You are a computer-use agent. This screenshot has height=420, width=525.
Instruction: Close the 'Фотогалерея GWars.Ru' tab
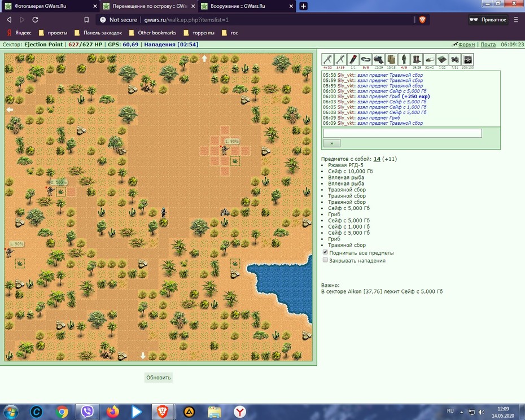[95, 6]
